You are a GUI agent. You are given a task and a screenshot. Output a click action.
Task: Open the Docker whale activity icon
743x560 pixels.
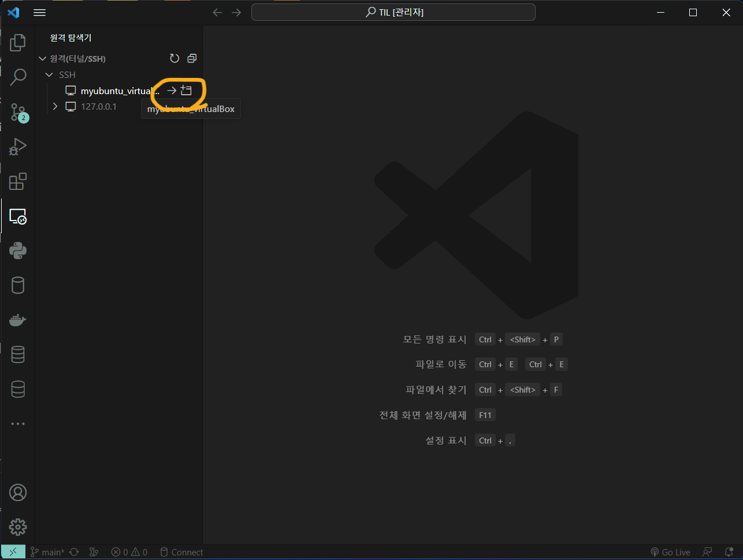18,320
